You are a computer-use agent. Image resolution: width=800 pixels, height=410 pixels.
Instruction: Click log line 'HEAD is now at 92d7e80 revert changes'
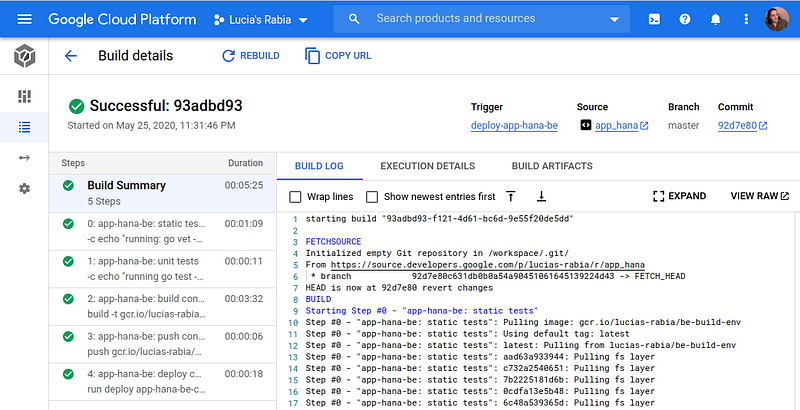[x=399, y=288]
